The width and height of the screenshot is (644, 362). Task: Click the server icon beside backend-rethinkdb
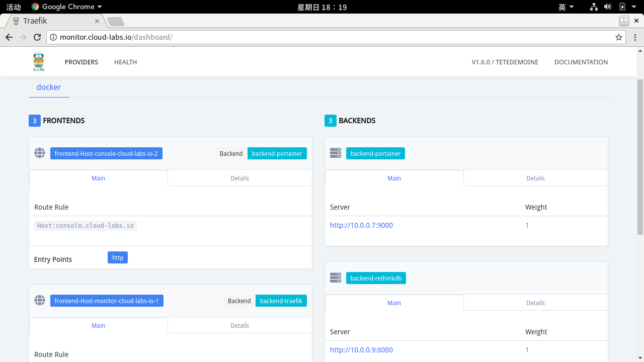[336, 278]
